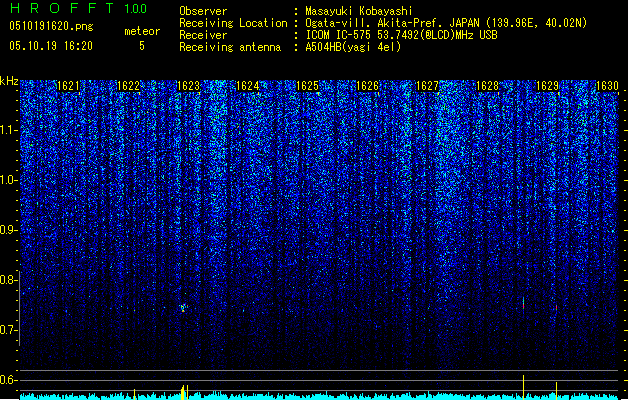
Task: Select the Ogata-vill. Akita-Pref. JAPAN location text
Action: tap(446, 23)
